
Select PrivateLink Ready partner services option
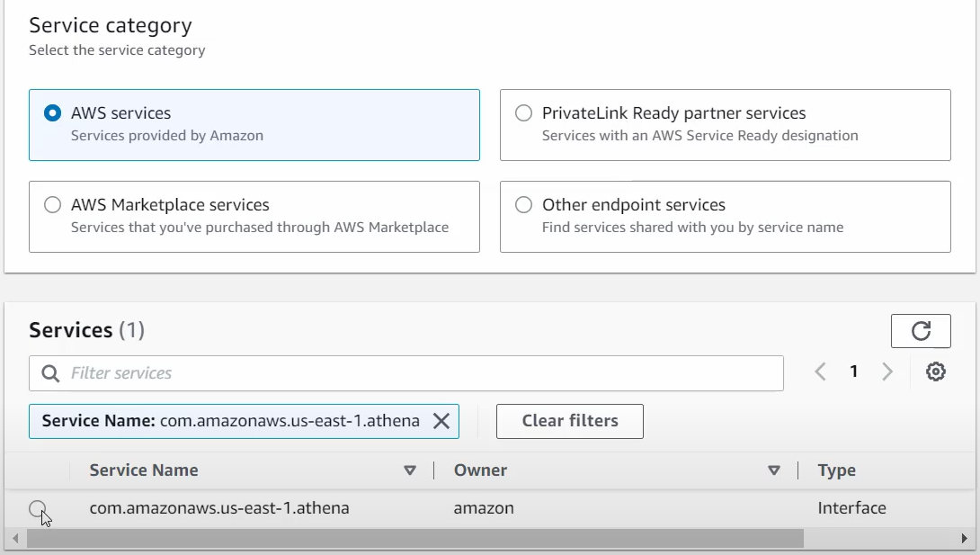tap(523, 113)
